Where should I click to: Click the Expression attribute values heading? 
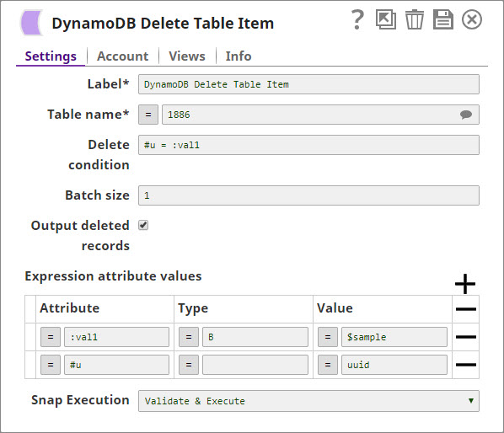coord(113,276)
